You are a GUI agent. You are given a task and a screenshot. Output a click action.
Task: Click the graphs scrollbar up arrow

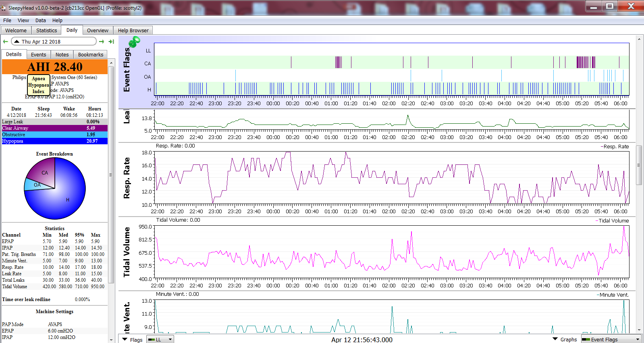[x=639, y=39]
